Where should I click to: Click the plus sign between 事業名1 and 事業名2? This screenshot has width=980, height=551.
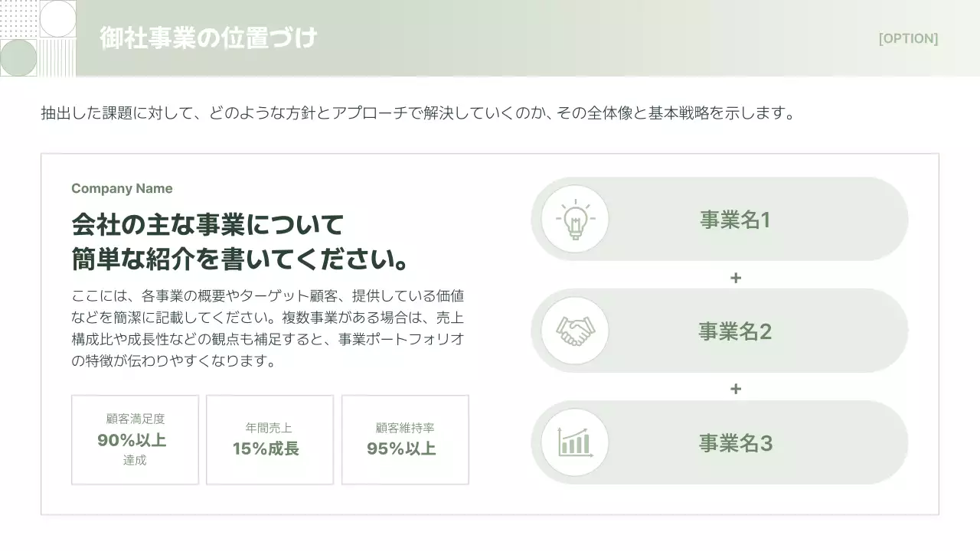tap(734, 277)
